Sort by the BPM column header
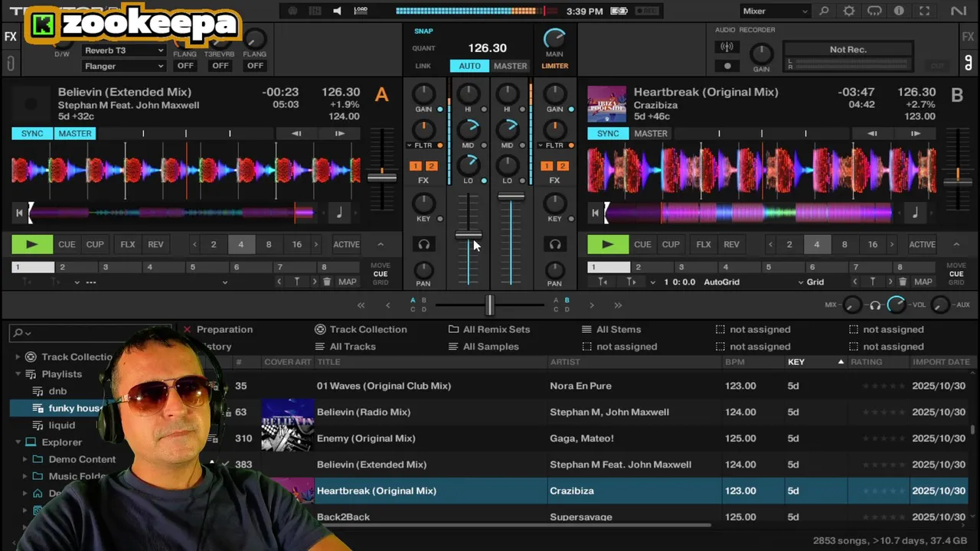The image size is (980, 551). (734, 362)
